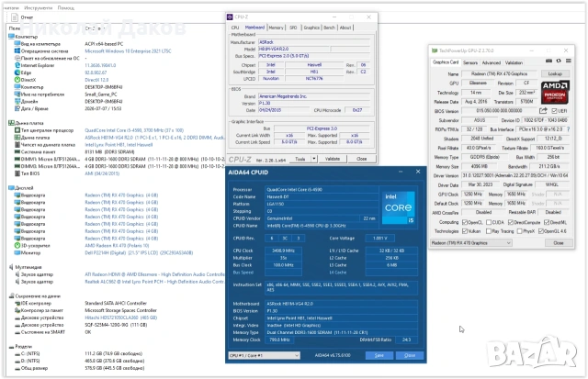
Task: Click the DESKTOP value in the Домейн row
Action: coord(104,101)
